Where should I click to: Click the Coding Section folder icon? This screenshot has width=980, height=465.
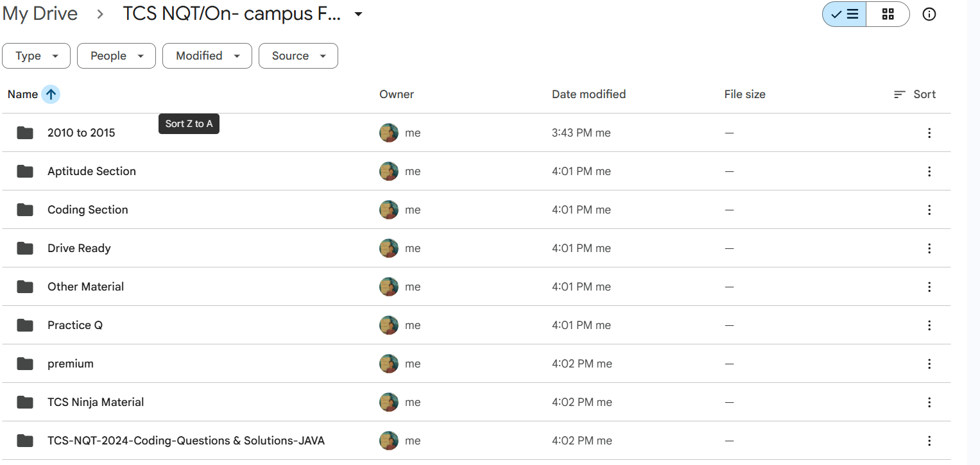pyautogui.click(x=25, y=210)
